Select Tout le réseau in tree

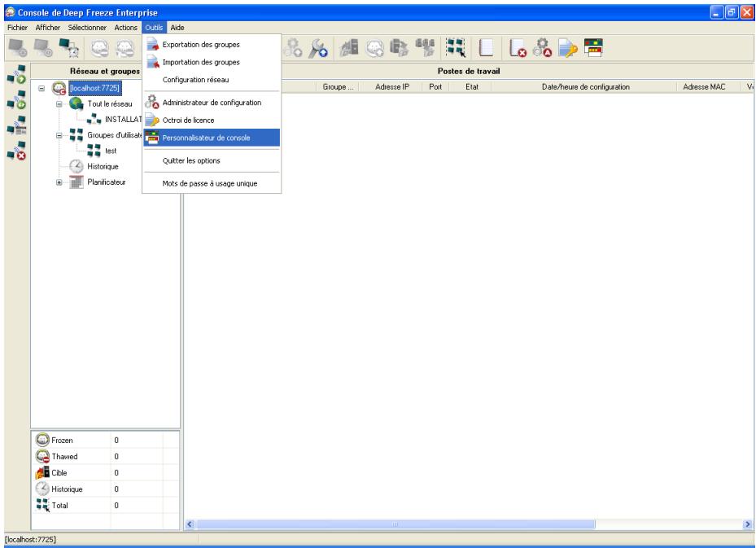(110, 103)
